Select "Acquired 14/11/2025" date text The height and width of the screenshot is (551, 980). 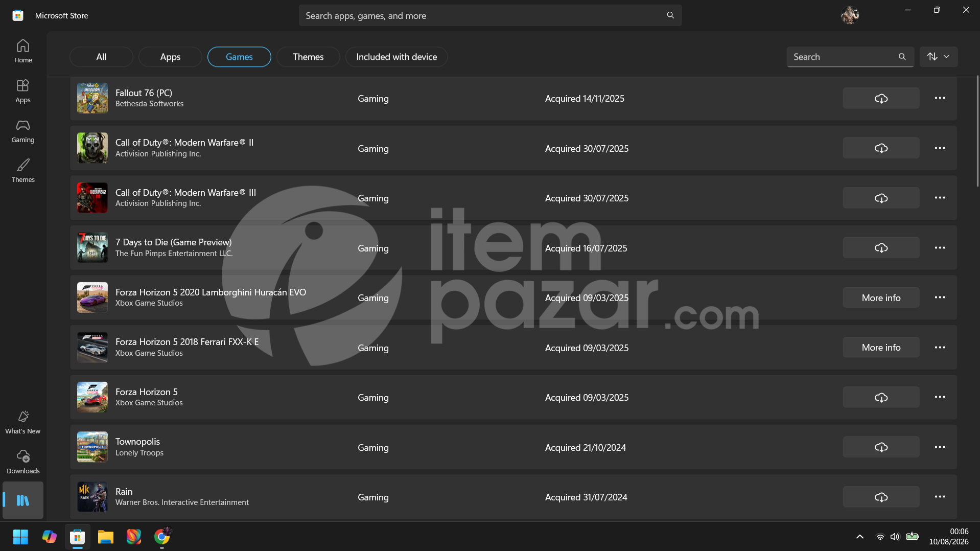point(585,98)
